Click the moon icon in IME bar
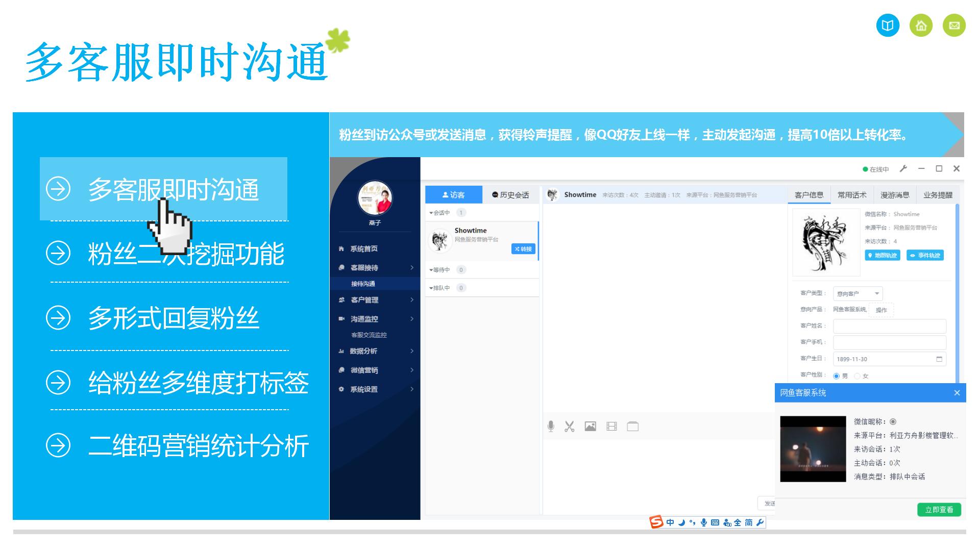The image size is (980, 551). click(682, 522)
